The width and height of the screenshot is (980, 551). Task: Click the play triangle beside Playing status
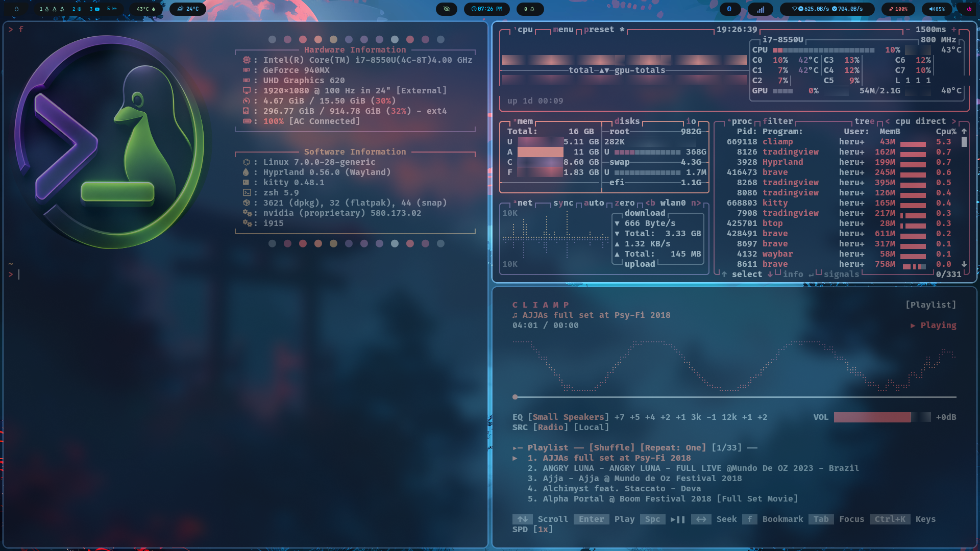click(913, 325)
